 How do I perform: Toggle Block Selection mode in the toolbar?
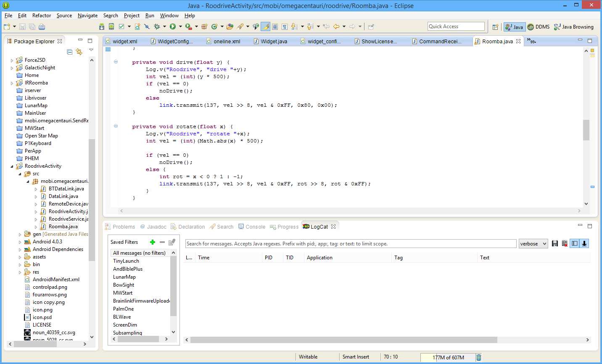click(275, 26)
